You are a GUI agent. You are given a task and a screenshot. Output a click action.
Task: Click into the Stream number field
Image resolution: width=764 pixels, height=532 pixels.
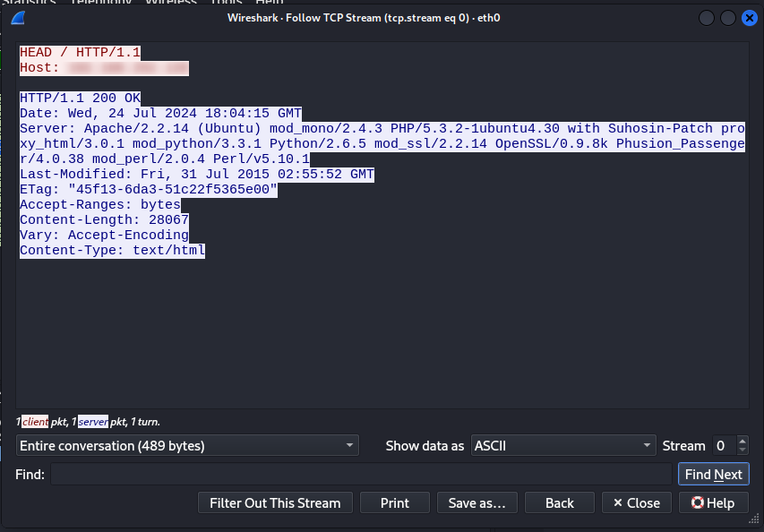click(x=725, y=445)
